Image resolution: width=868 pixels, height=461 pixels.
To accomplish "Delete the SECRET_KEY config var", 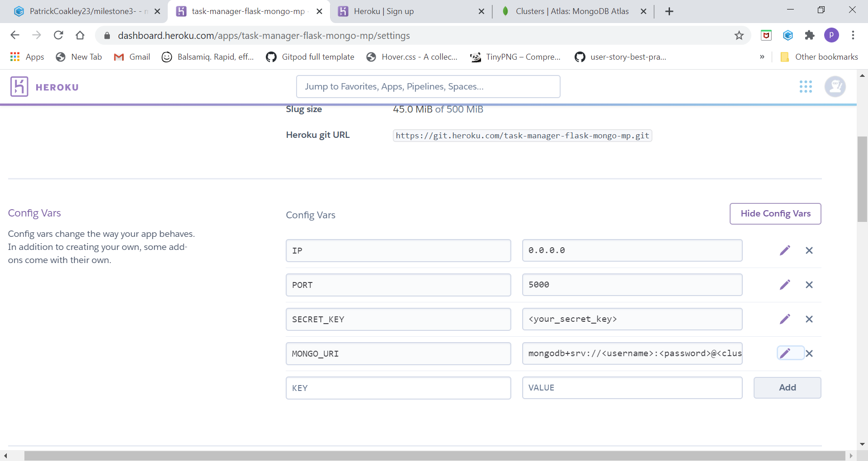I will (x=809, y=319).
